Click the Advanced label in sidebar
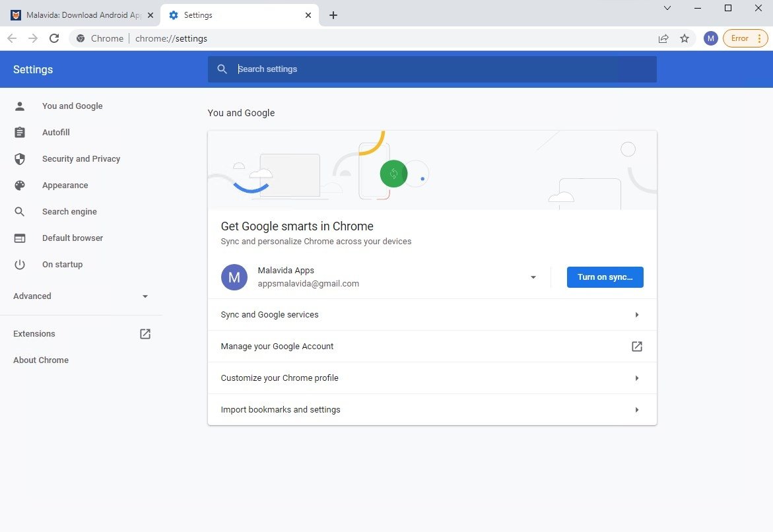773x532 pixels. coord(32,296)
